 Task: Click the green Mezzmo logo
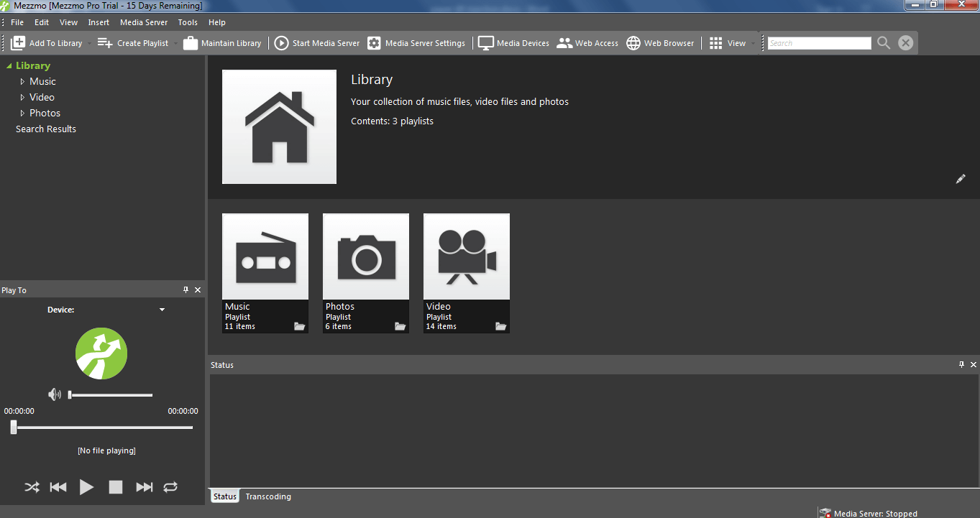point(101,353)
